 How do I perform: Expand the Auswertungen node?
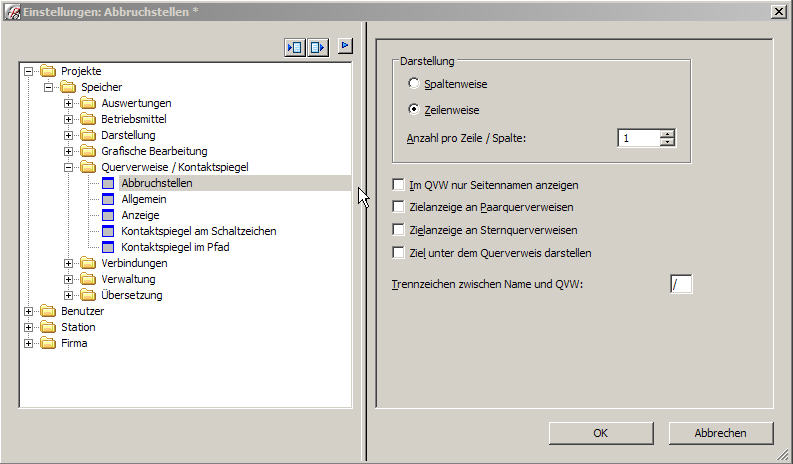point(68,104)
